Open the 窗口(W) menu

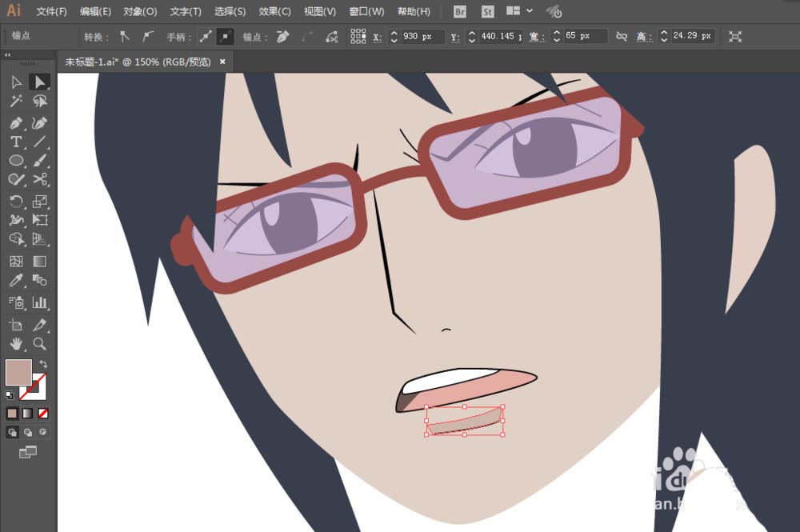366,11
